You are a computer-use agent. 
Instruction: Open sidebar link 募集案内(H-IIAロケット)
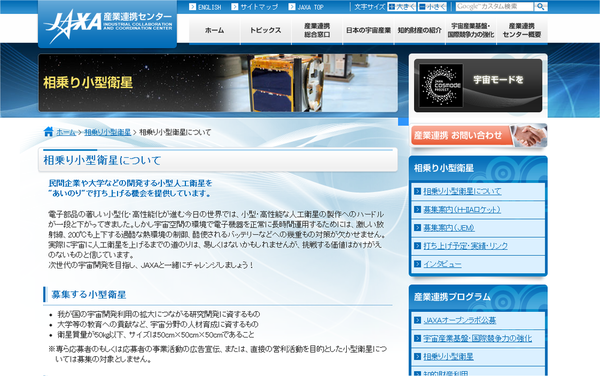[x=462, y=210]
